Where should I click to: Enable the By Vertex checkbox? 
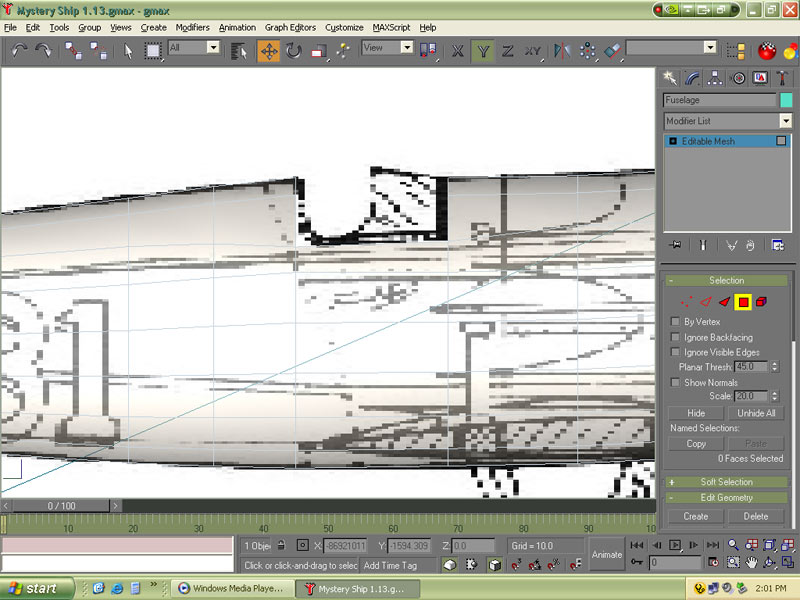[x=676, y=322]
